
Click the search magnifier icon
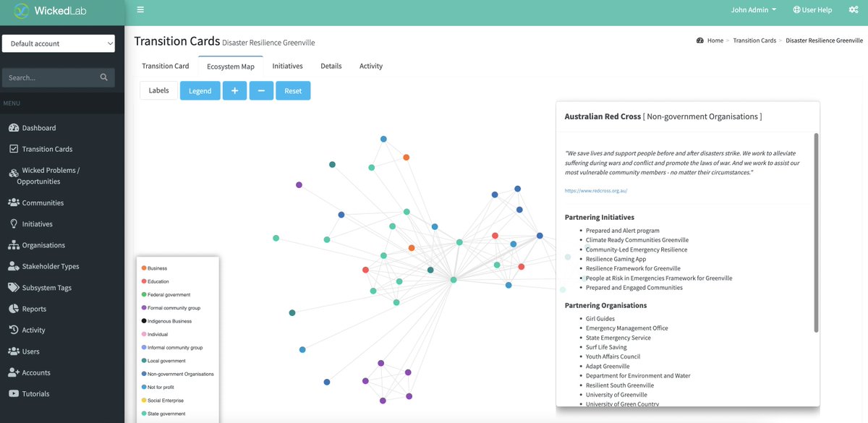pos(104,77)
